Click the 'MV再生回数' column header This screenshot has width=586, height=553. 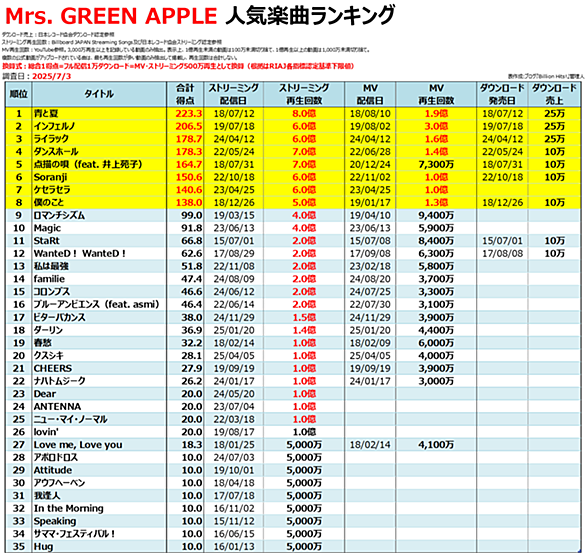click(436, 94)
